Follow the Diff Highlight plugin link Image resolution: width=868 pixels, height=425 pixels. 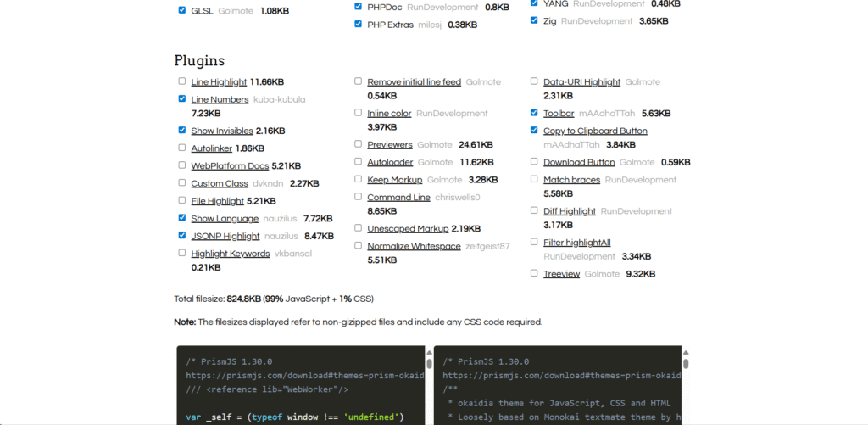click(x=570, y=211)
